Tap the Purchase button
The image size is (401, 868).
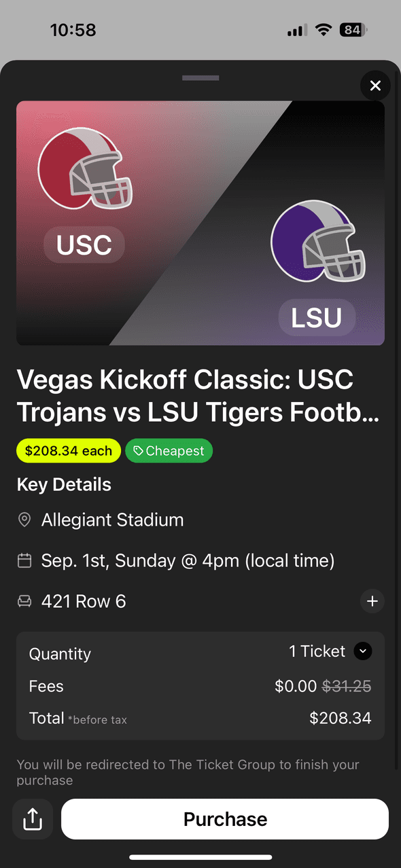225,819
